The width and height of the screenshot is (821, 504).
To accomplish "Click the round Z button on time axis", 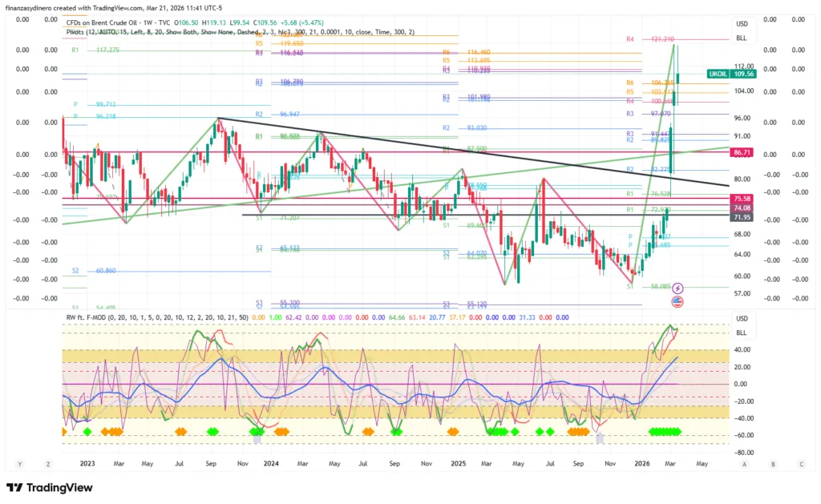I will tap(48, 464).
